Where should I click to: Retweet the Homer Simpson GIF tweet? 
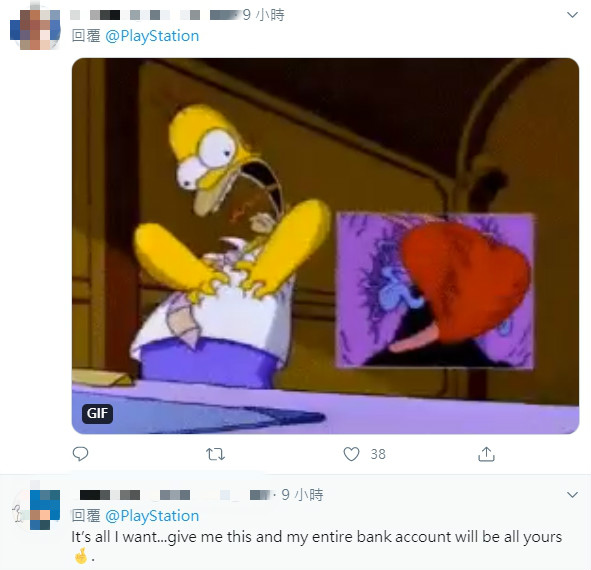coord(215,454)
